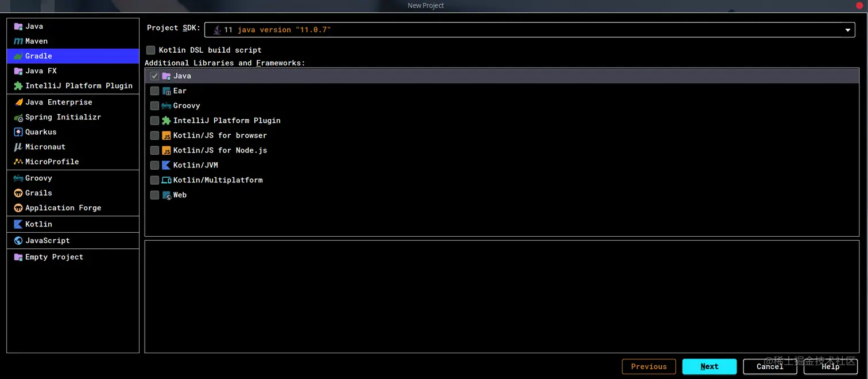The height and width of the screenshot is (379, 868).
Task: Click the Help button
Action: pos(830,366)
